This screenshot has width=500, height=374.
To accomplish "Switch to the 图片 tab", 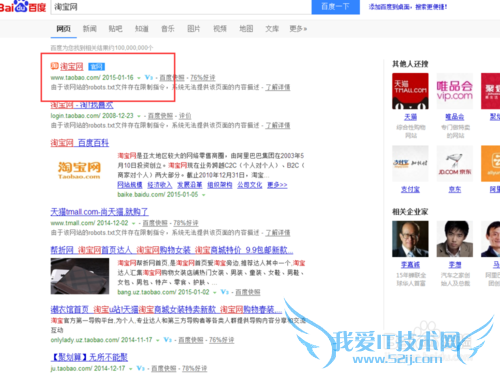I will click(x=194, y=29).
